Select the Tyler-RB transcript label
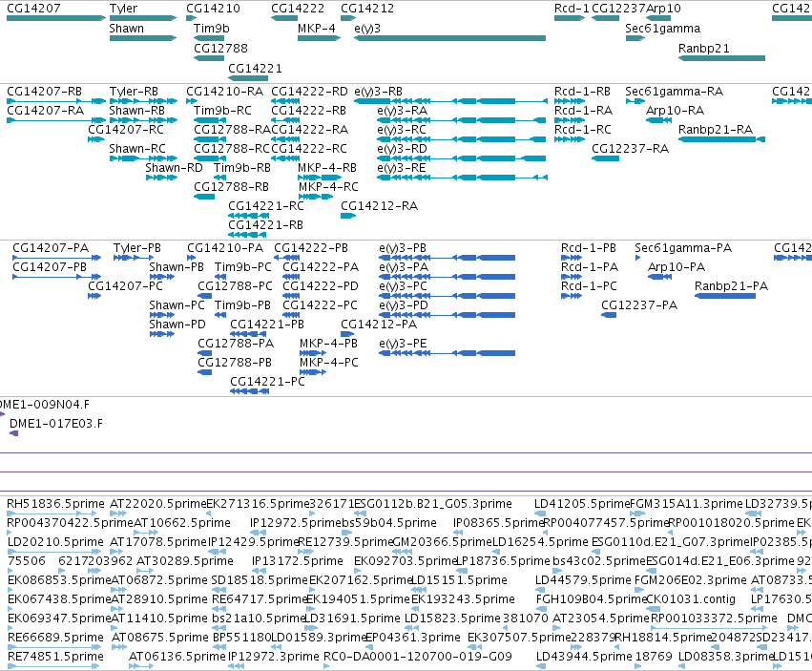This screenshot has height=671, width=812. pyautogui.click(x=134, y=92)
